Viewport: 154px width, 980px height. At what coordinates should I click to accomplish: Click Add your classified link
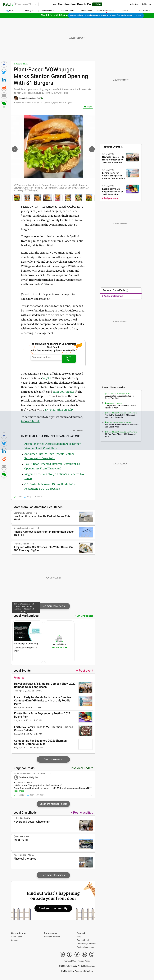112,296
